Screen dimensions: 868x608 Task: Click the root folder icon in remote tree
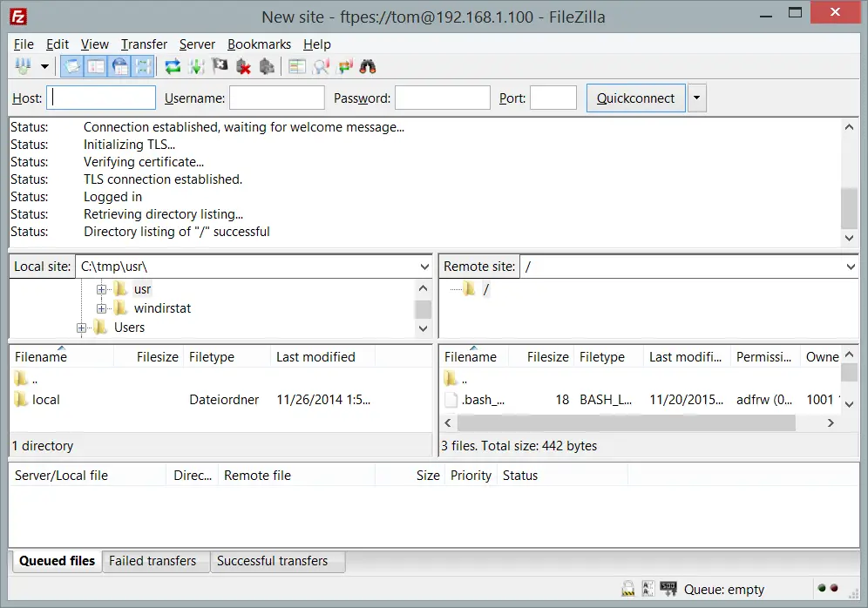(470, 289)
